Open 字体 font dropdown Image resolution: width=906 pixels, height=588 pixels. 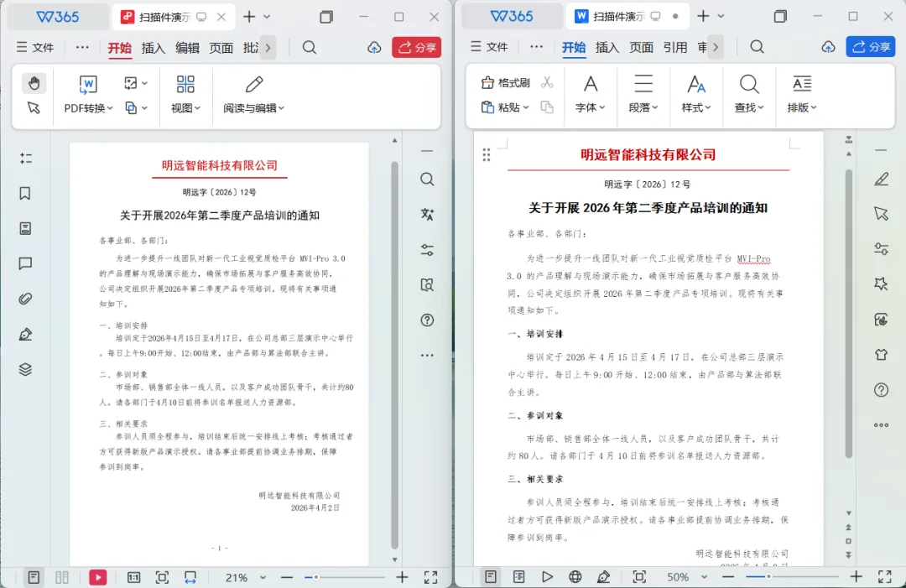pos(590,94)
